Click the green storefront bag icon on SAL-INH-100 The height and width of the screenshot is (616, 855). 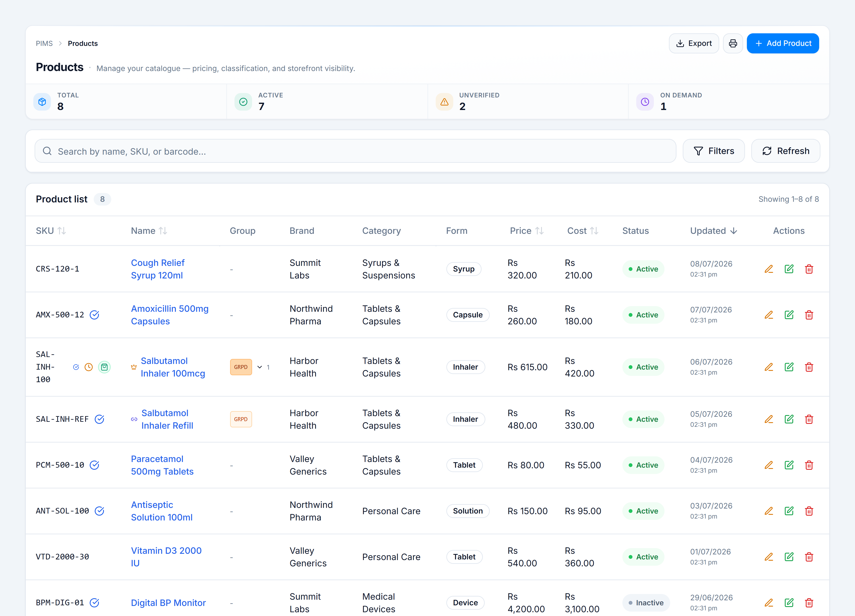[104, 367]
